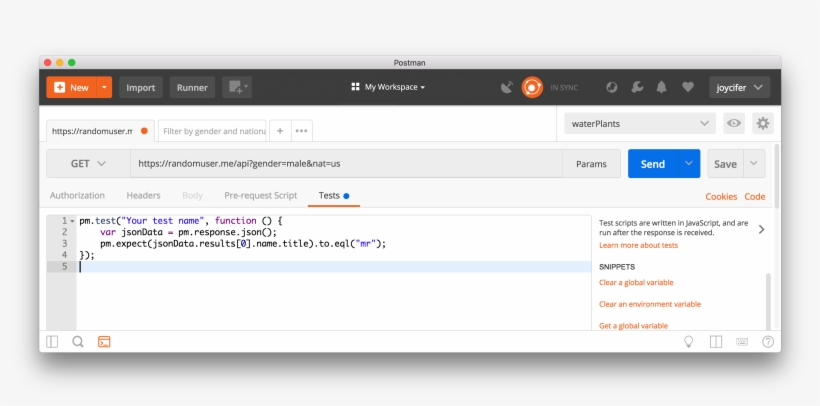Toggle the sidebar icon in status bar
Viewport: 820px width, 406px height.
pyautogui.click(x=52, y=342)
